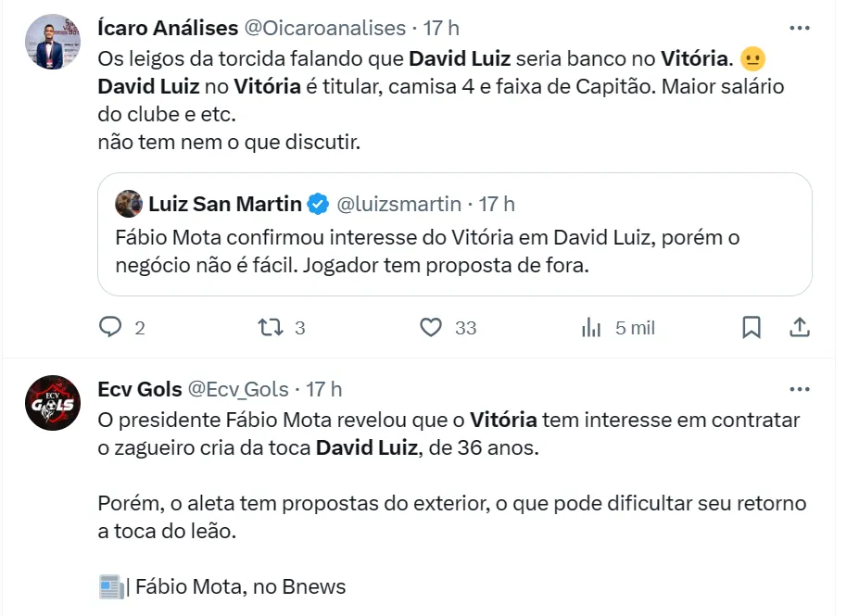Viewport: 859px width, 616px height.
Task: Click the verified badge beside Luiz San Martin
Action: [317, 204]
